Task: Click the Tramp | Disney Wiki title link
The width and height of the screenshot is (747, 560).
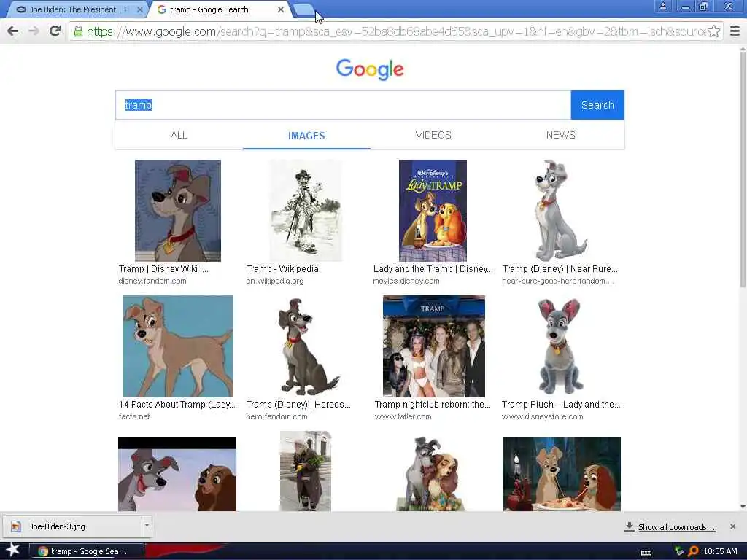Action: pyautogui.click(x=163, y=269)
